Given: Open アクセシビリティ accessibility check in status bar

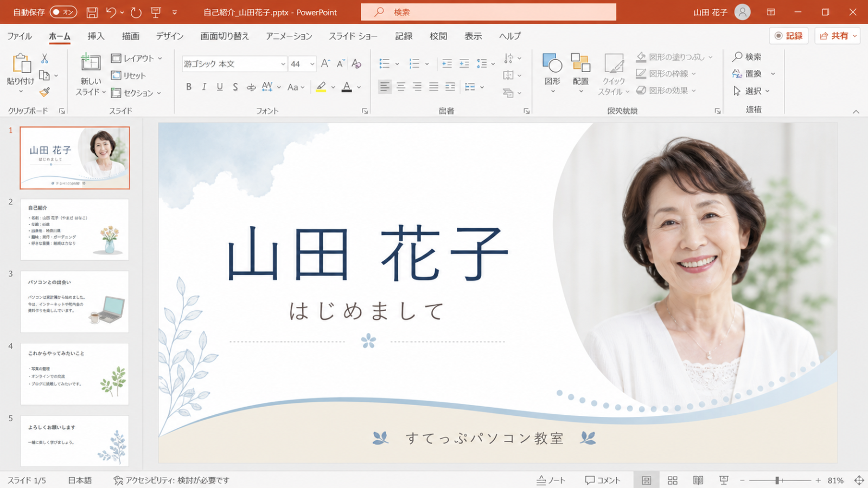Looking at the screenshot, I should (x=171, y=480).
